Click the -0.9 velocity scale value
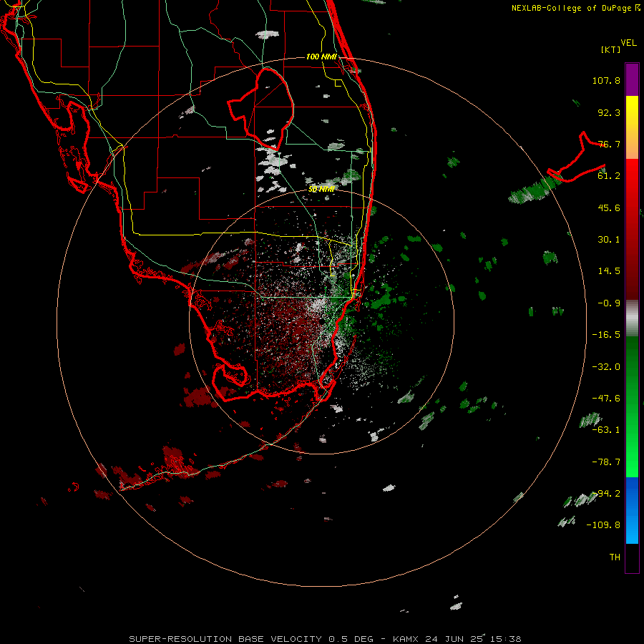644x644 pixels. click(x=609, y=303)
